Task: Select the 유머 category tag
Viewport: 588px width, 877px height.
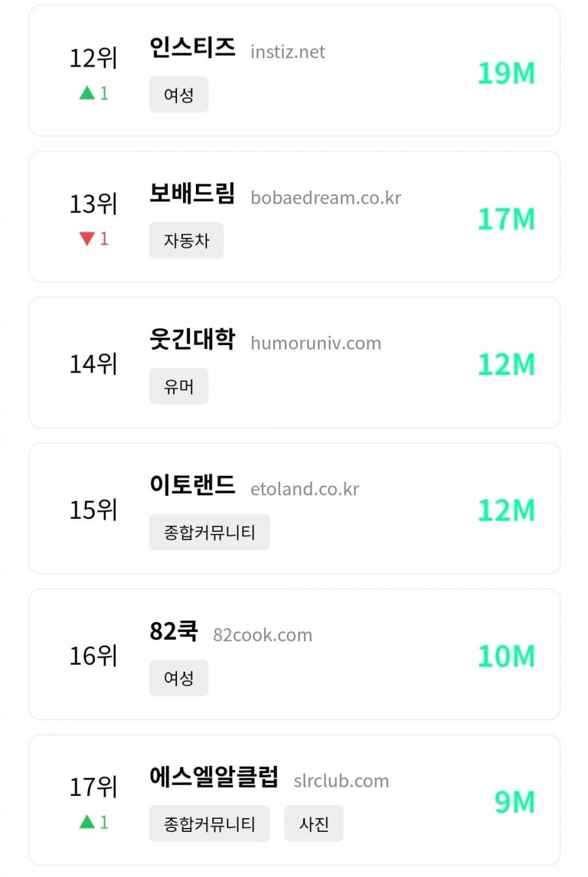Action: pyautogui.click(x=178, y=386)
